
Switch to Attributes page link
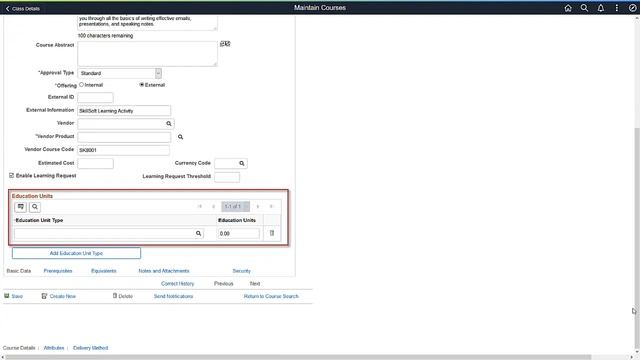54,348
